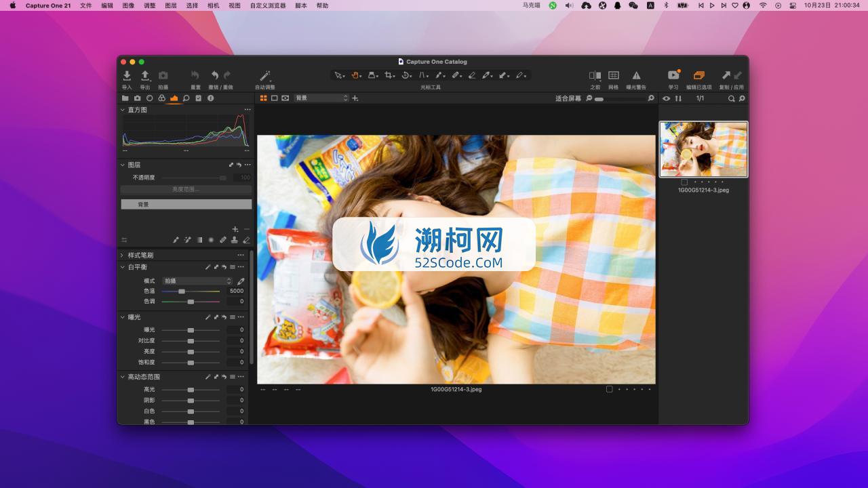
Task: Expand the 样式笔刷 panel
Action: click(x=123, y=256)
